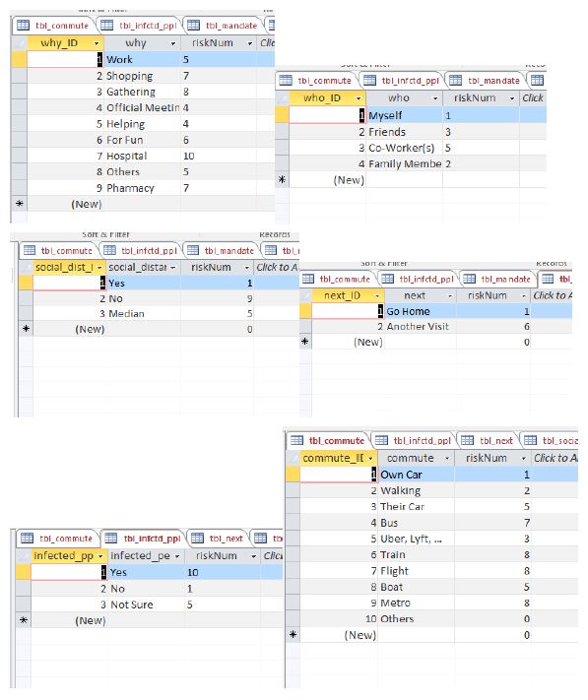Screen dimensions: 588x700
Task: Click the table icon on the tbl_mandate tab in the social_dist window
Action: [x=193, y=250]
